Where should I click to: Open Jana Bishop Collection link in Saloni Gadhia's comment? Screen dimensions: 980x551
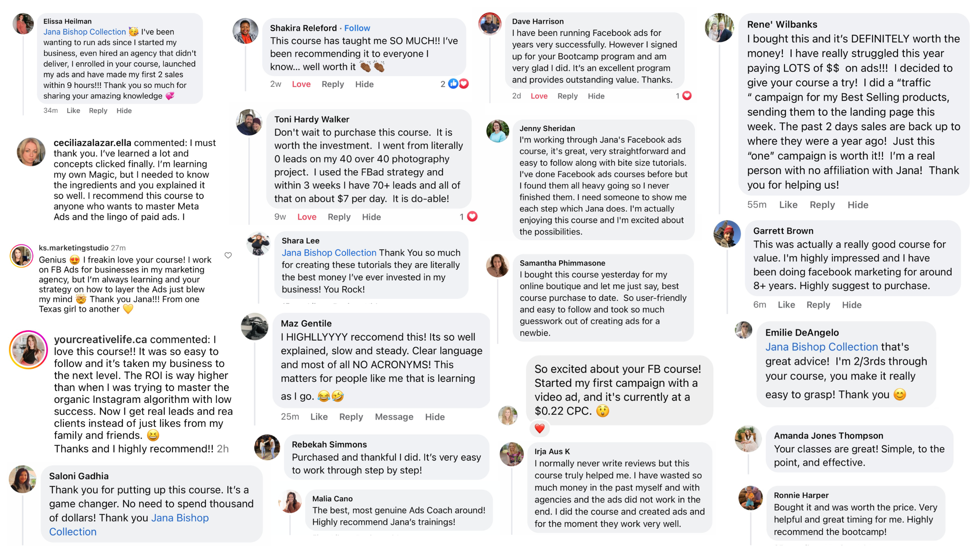pyautogui.click(x=129, y=525)
